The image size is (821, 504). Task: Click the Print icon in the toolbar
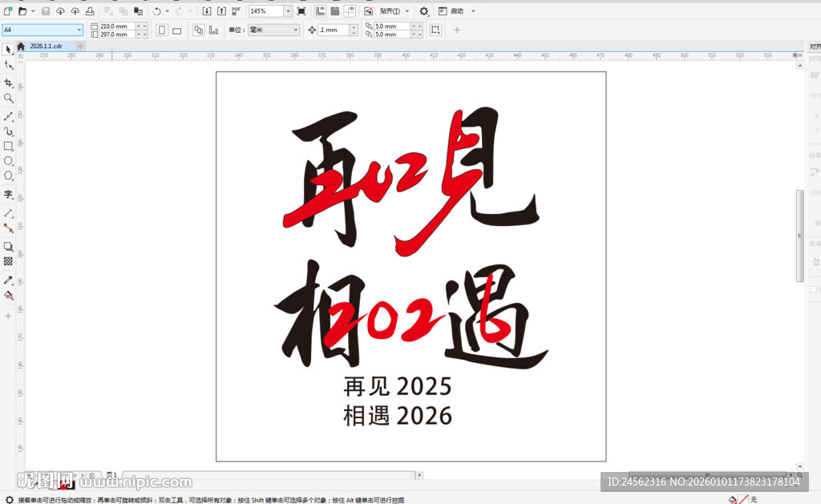click(89, 10)
